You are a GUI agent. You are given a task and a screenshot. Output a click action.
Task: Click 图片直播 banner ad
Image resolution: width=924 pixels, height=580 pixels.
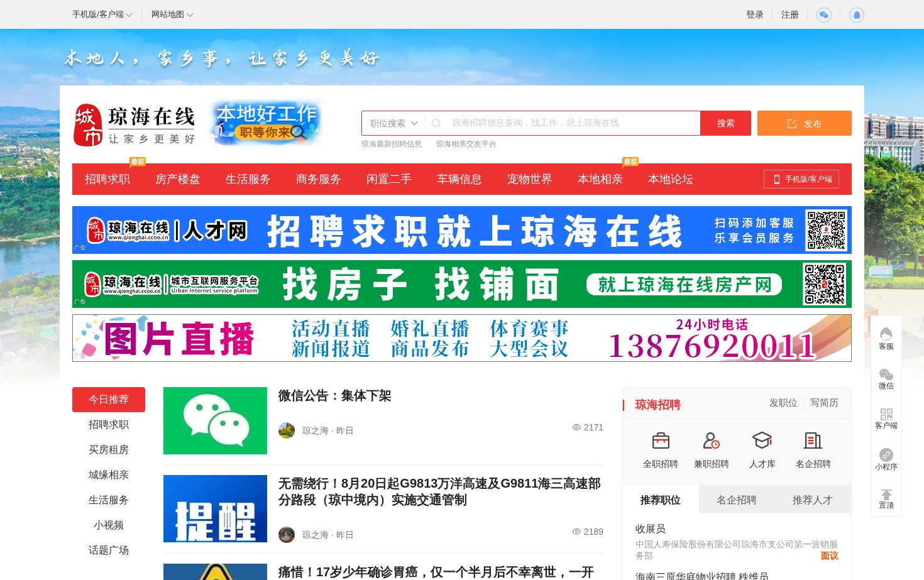pos(462,338)
